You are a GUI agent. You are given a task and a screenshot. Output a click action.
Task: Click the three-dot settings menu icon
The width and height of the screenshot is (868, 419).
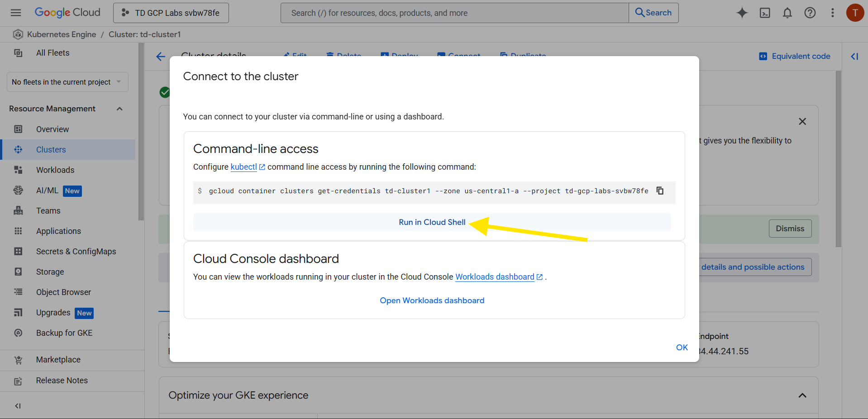pos(832,13)
